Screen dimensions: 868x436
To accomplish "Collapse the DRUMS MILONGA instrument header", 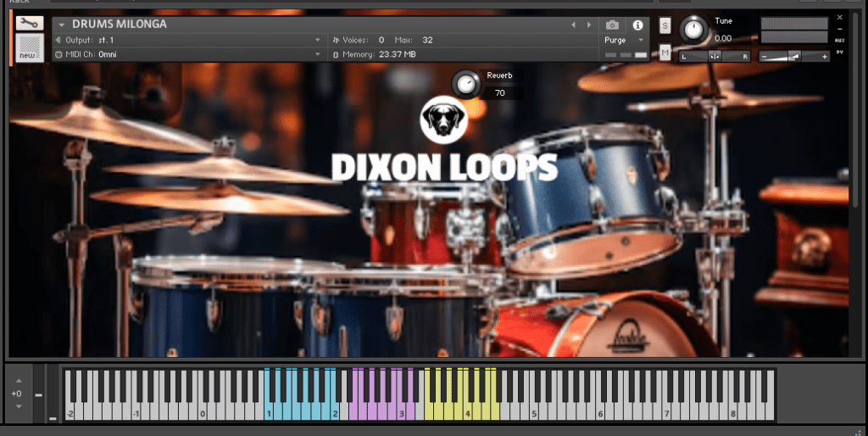I will 61,25.
